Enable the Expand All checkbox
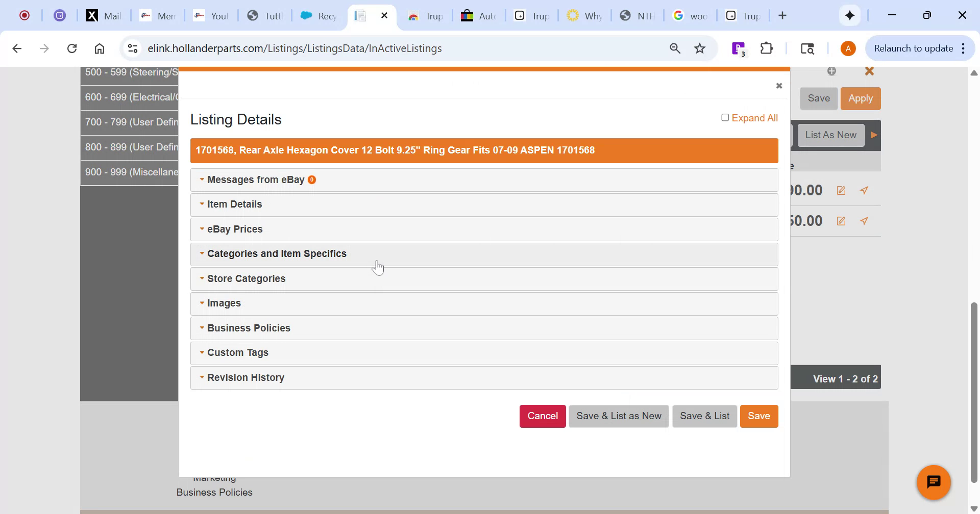The width and height of the screenshot is (980, 514). 725,117
